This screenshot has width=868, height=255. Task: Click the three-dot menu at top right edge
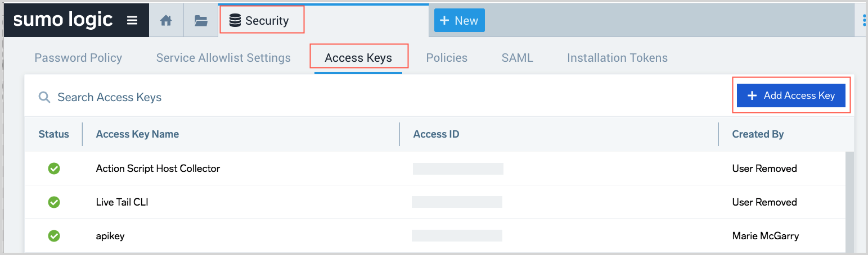coord(864,21)
